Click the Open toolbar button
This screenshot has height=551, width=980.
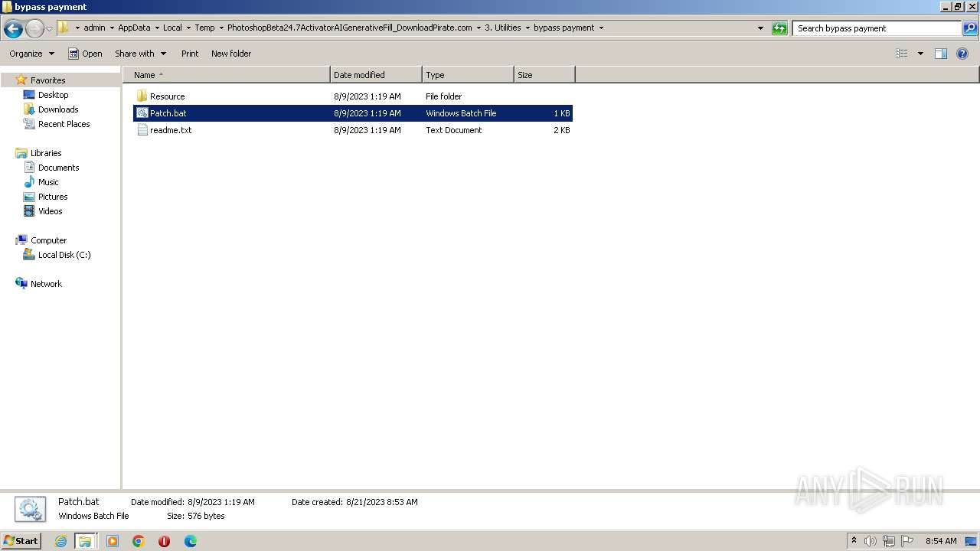point(85,54)
